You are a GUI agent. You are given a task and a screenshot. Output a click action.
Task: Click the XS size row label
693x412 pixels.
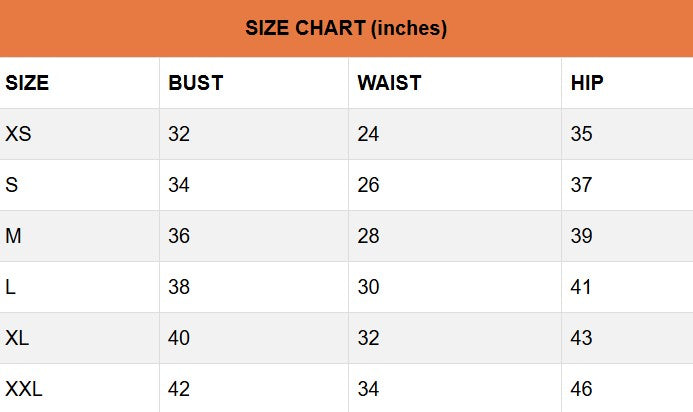point(18,134)
